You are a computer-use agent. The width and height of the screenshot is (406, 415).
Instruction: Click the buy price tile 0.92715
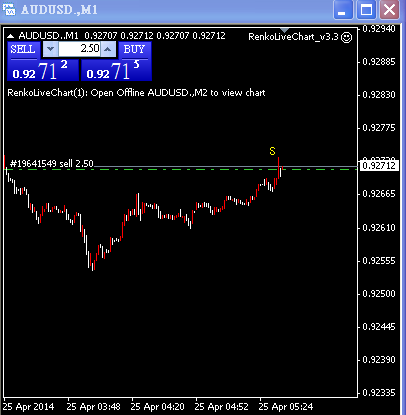(116, 70)
